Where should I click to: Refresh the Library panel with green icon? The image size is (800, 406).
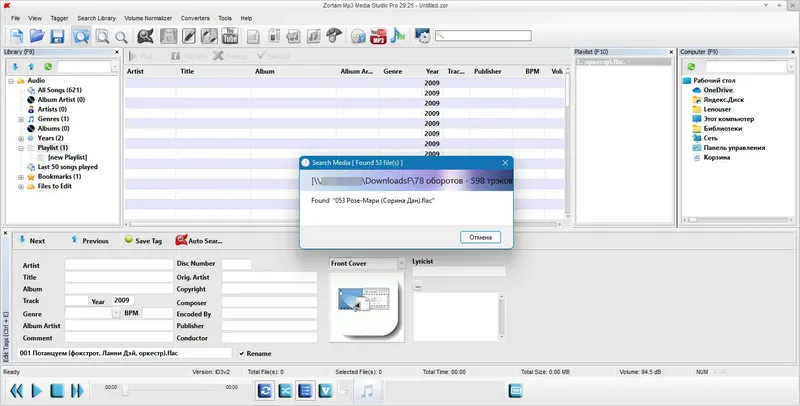click(48, 67)
